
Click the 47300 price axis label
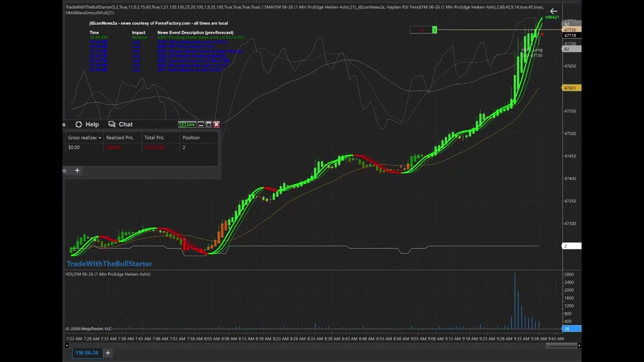pos(570,223)
